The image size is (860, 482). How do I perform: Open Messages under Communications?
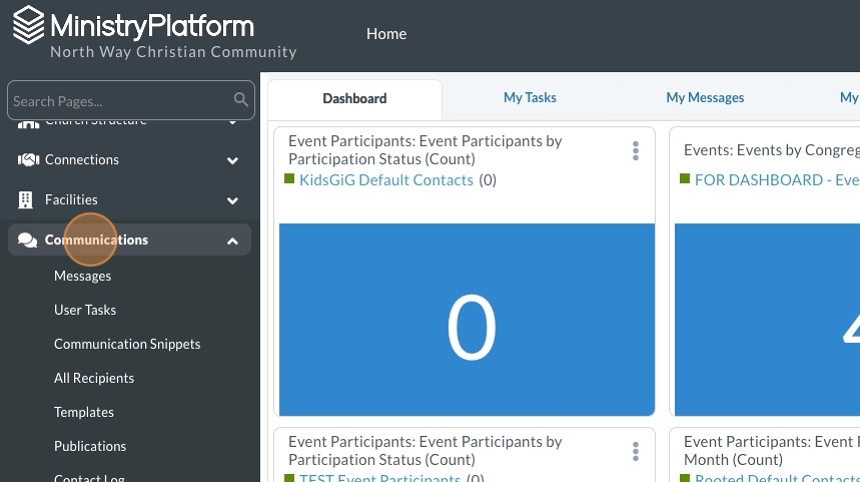click(x=82, y=276)
